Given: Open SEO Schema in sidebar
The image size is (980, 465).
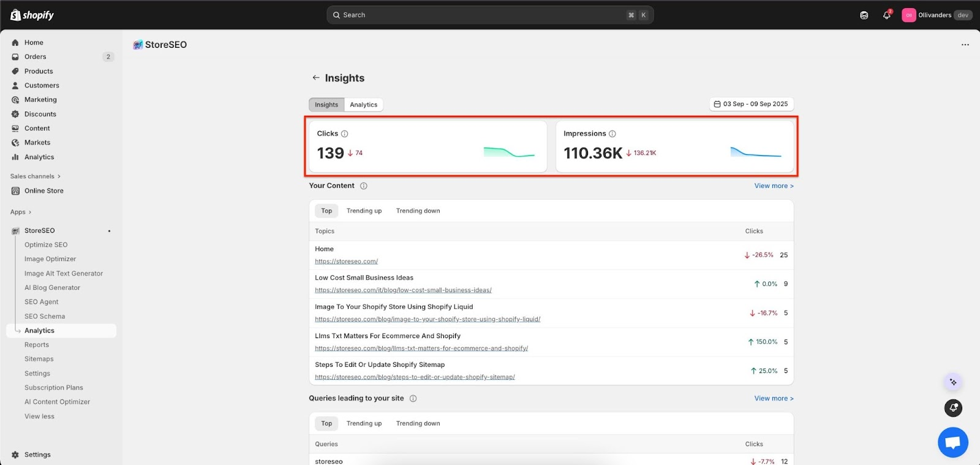Looking at the screenshot, I should pos(45,317).
